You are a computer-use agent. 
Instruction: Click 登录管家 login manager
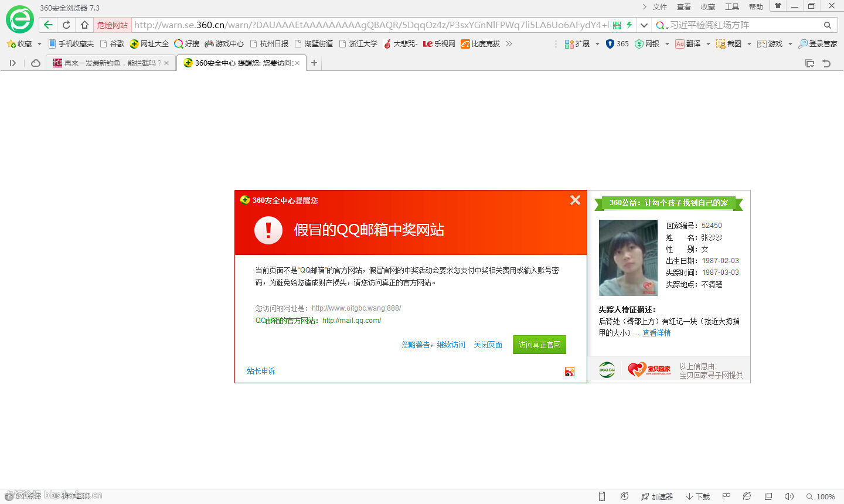pos(818,44)
